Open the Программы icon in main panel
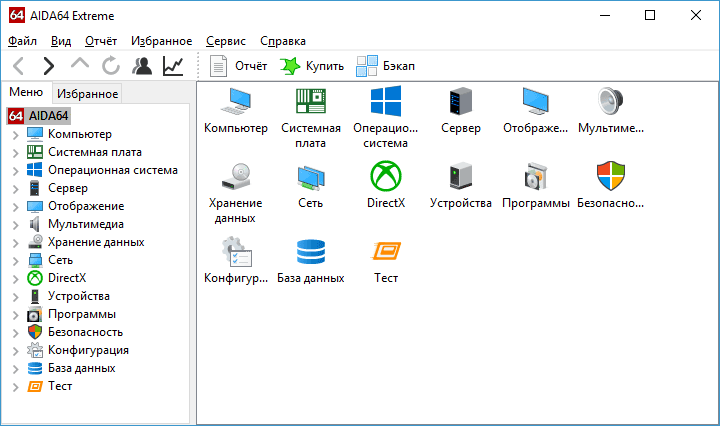720x426 pixels. click(x=535, y=178)
